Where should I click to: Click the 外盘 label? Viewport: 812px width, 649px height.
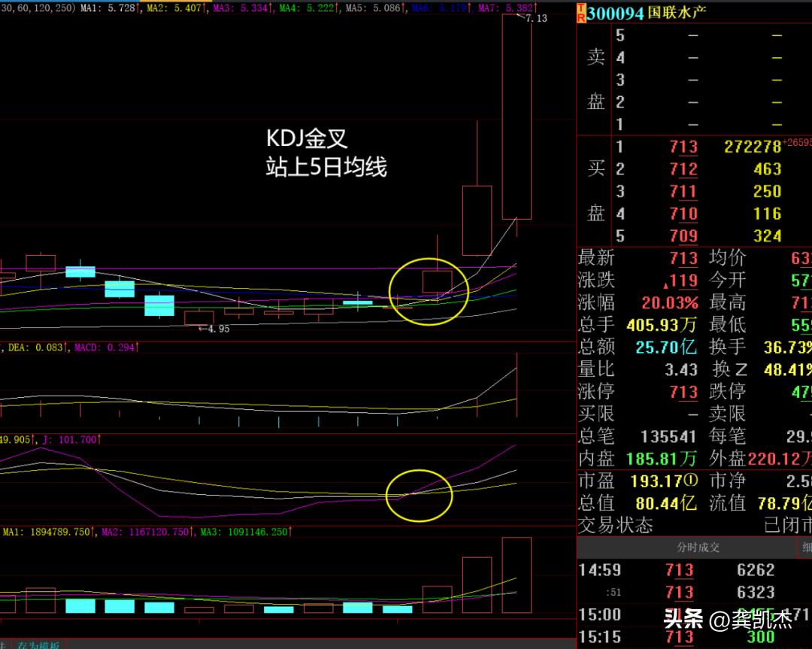(728, 459)
